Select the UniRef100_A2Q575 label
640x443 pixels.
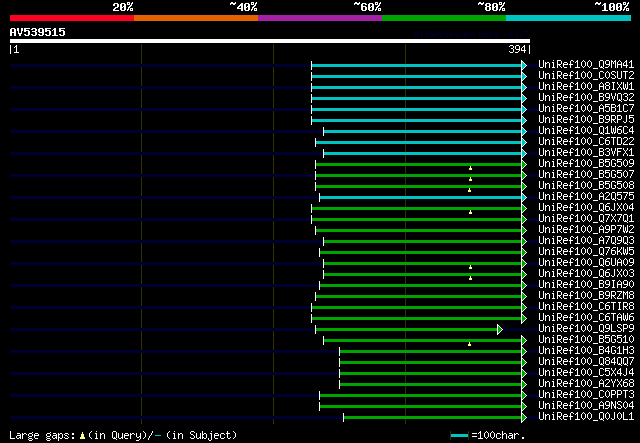point(586,197)
